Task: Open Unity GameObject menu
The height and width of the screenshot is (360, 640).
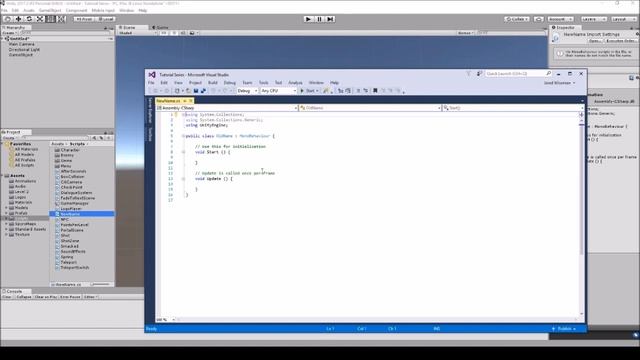Action: coord(50,10)
